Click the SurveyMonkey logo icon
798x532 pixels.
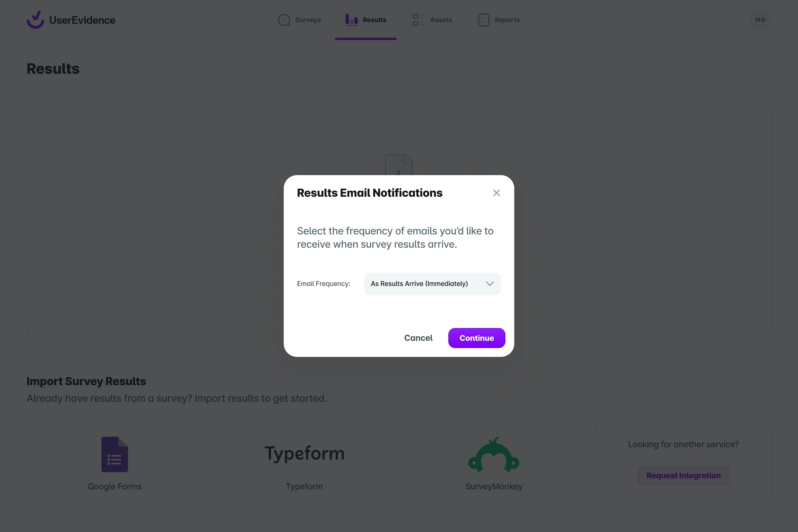(494, 455)
